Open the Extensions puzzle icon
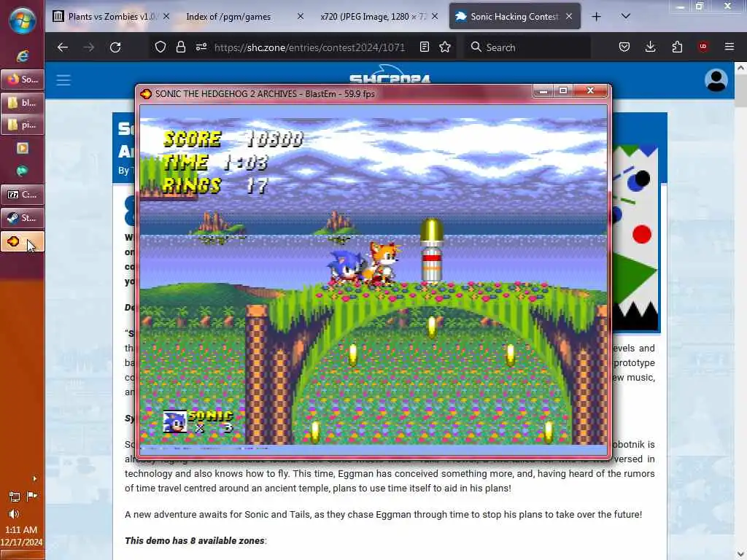This screenshot has height=560, width=747. click(x=677, y=47)
